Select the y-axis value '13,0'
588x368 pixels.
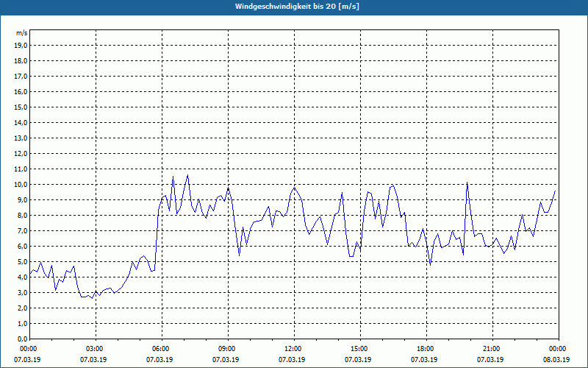[21, 138]
